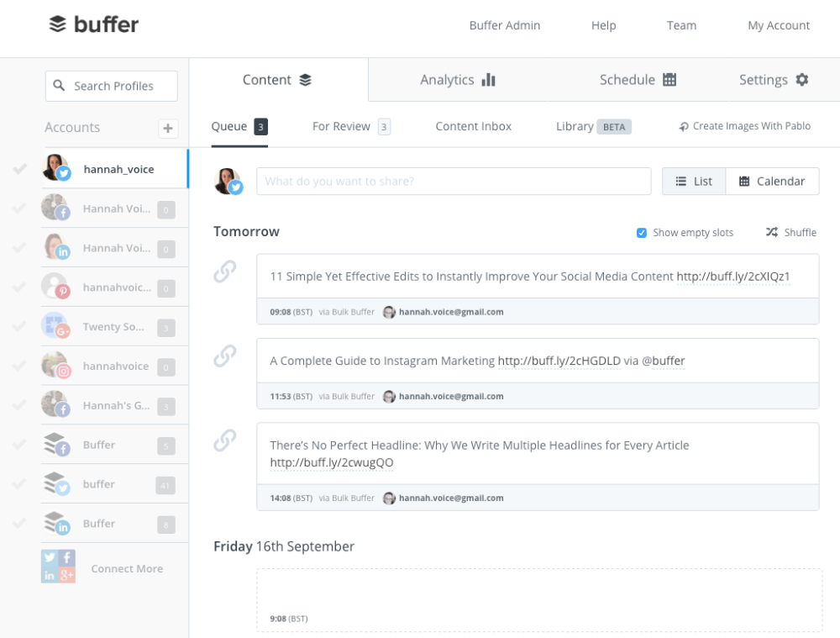Open the buff.ly/2cXIQz1 link
The image size is (840, 638).
click(x=732, y=277)
